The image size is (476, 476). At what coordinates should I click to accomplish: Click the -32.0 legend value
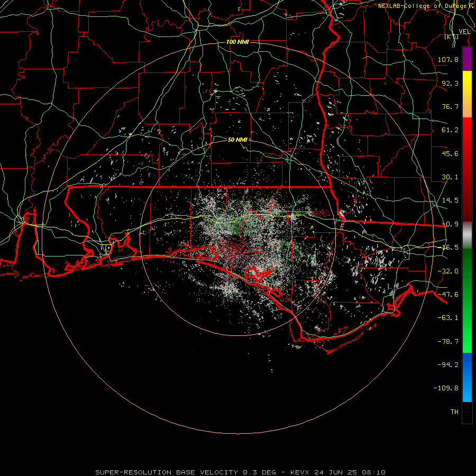448,271
